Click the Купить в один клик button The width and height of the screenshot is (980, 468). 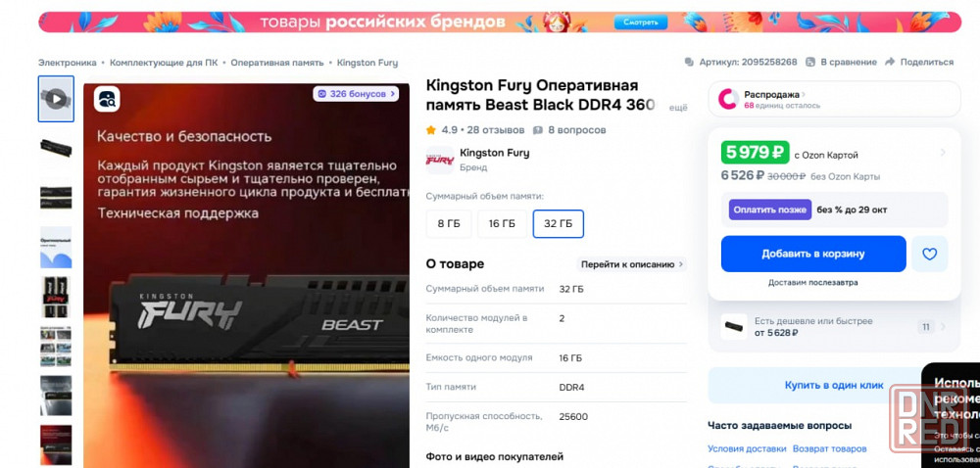point(834,385)
